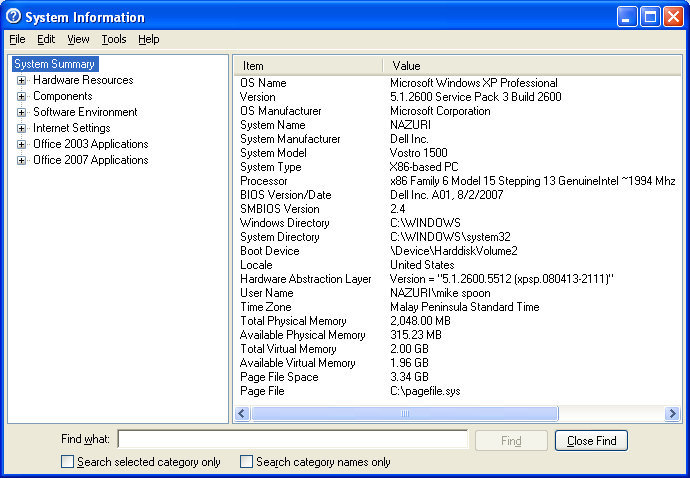
Task: Expand the Hardware Resources node
Action: pyautogui.click(x=21, y=80)
